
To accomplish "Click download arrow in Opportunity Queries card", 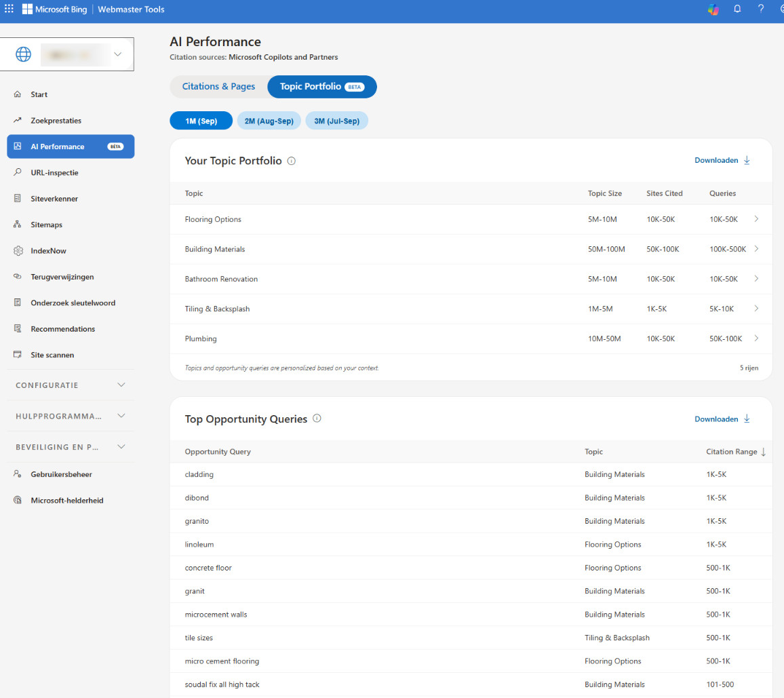I will (x=747, y=419).
